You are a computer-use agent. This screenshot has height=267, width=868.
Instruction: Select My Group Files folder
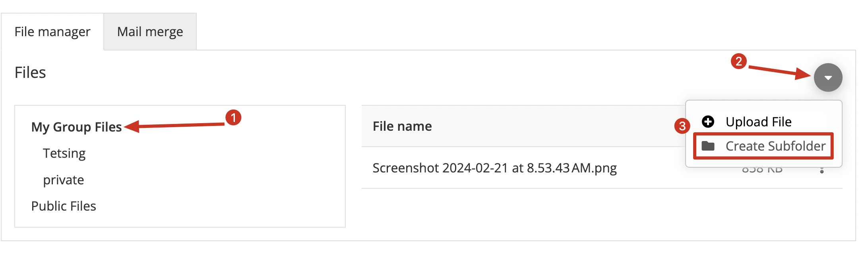coord(76,127)
